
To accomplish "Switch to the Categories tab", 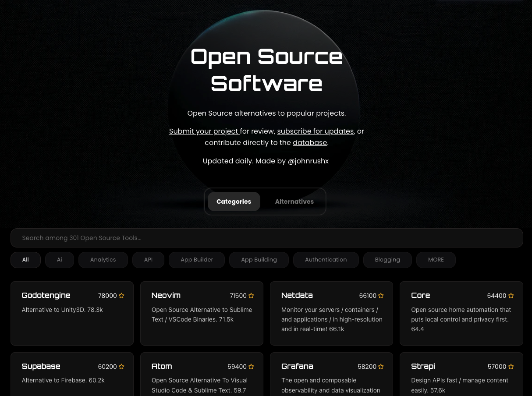I will [234, 202].
